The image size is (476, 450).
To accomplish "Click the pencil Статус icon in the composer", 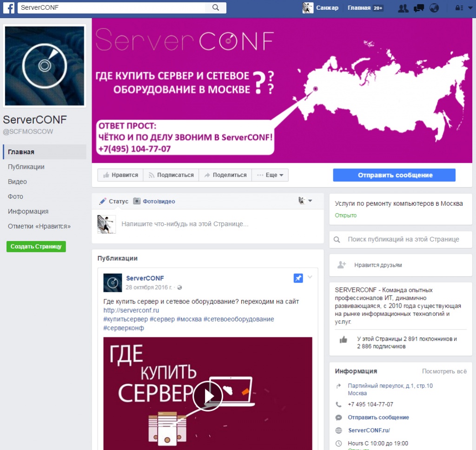I will 103,201.
